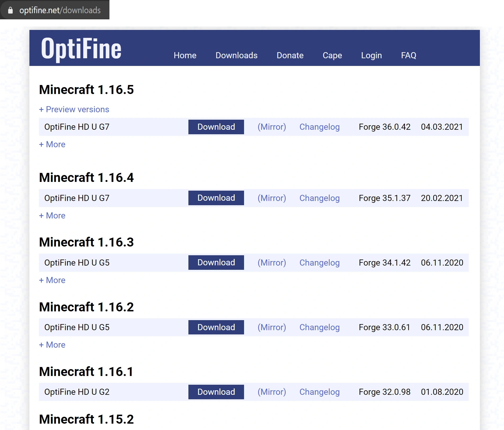
Task: Click the Forge 35.1.37 text
Action: click(384, 198)
